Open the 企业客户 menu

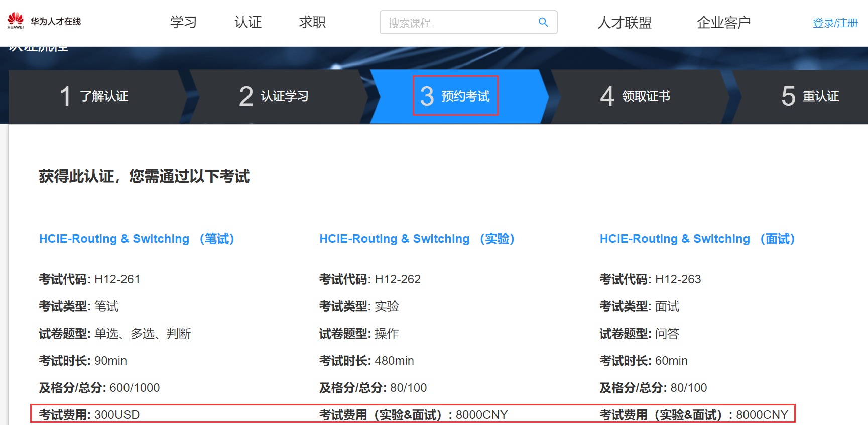(x=723, y=23)
